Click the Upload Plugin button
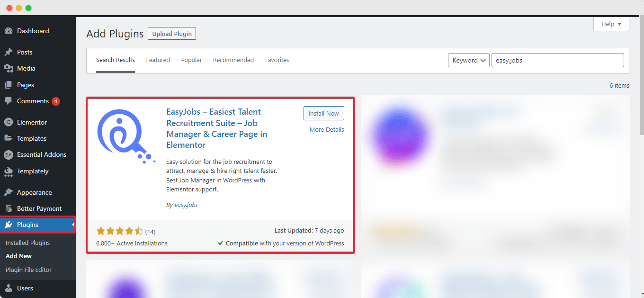Image resolution: width=644 pixels, height=298 pixels. point(172,34)
